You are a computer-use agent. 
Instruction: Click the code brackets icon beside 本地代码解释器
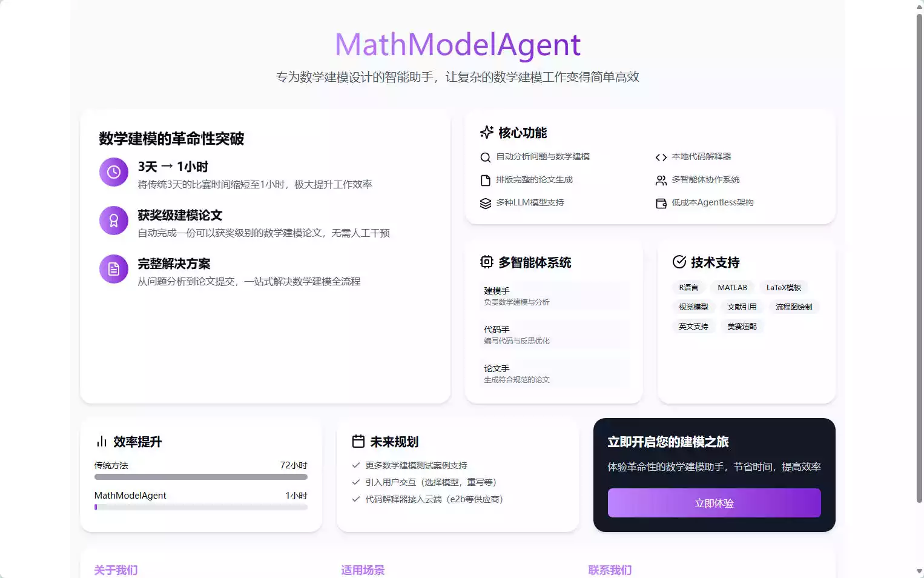click(661, 158)
